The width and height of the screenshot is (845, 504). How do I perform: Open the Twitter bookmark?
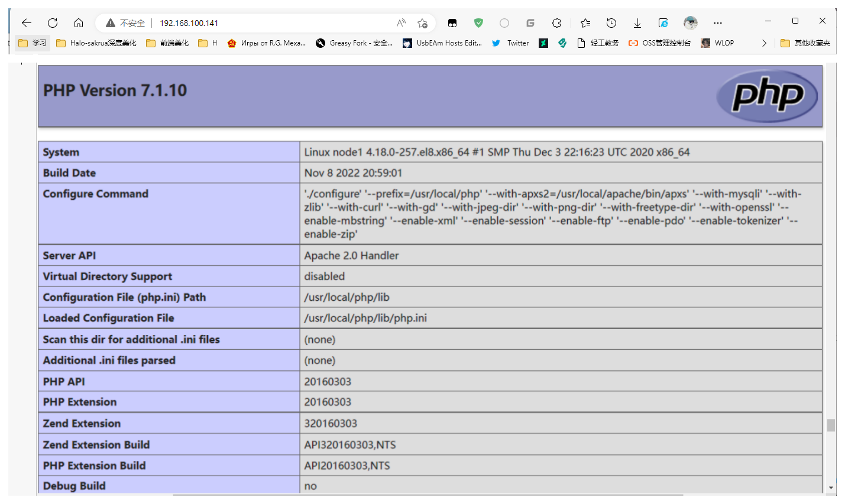[x=510, y=43]
